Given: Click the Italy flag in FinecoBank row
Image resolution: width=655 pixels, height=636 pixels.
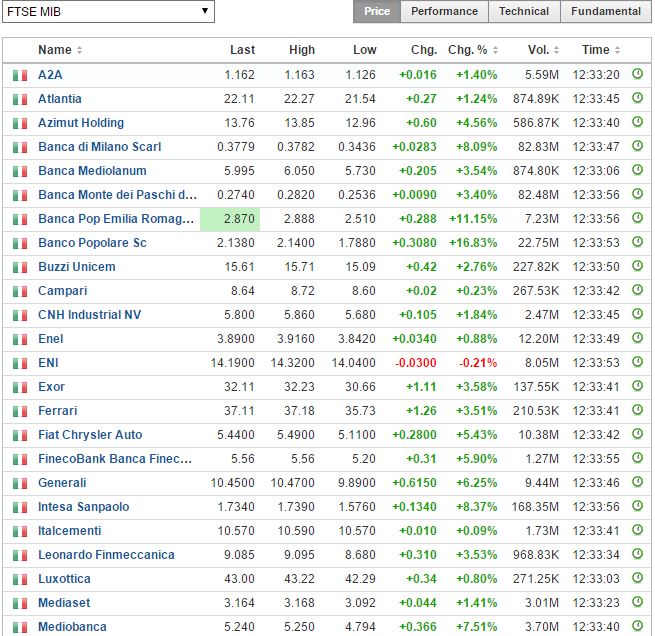Looking at the screenshot, I should [20, 460].
